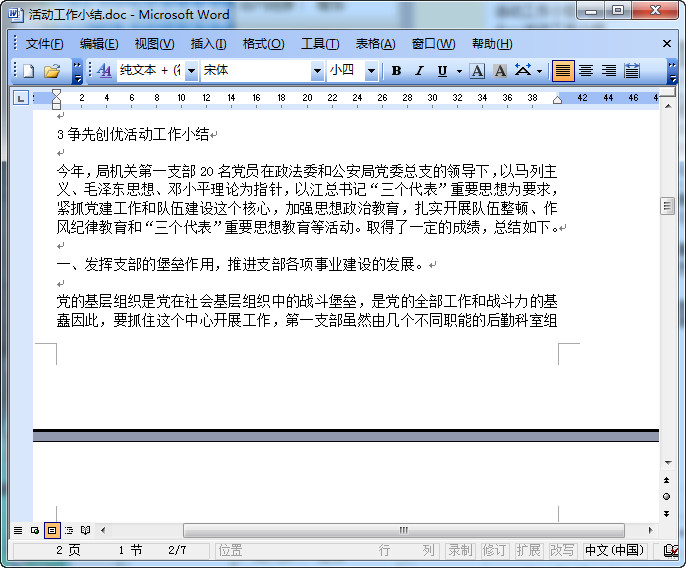This screenshot has height=568, width=686.
Task: Open the 帮助(H) menu
Action: pos(492,44)
